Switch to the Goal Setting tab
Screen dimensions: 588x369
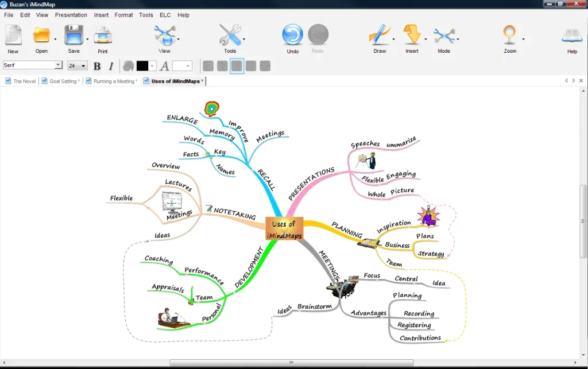pos(61,81)
